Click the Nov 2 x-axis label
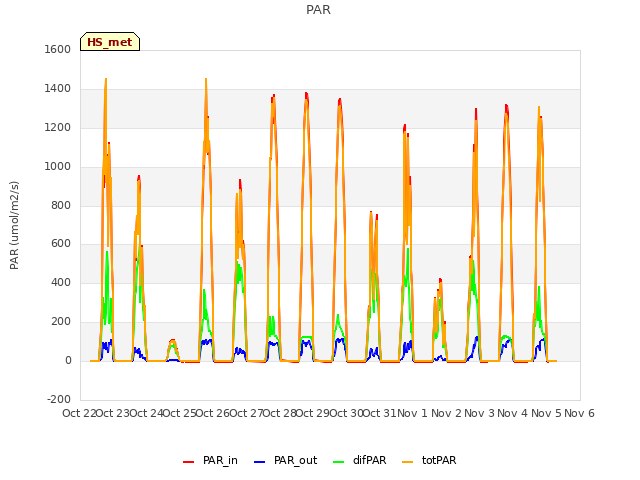The image size is (640, 480). (x=446, y=413)
